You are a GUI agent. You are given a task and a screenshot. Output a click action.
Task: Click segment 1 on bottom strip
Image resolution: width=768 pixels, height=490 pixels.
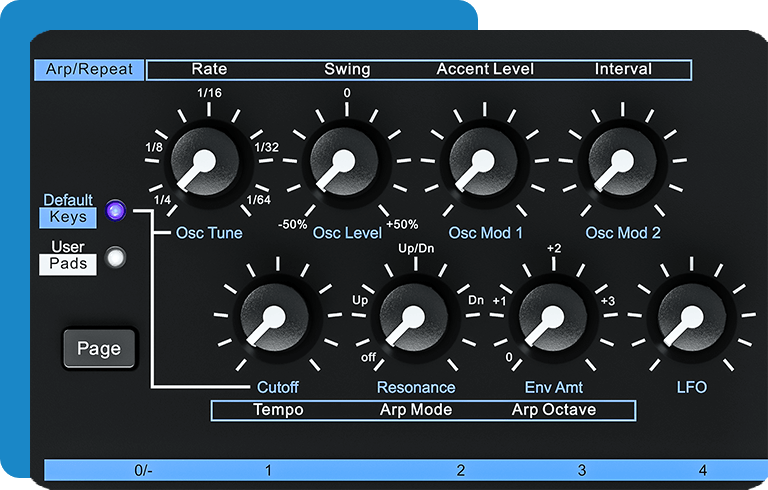coord(268,470)
